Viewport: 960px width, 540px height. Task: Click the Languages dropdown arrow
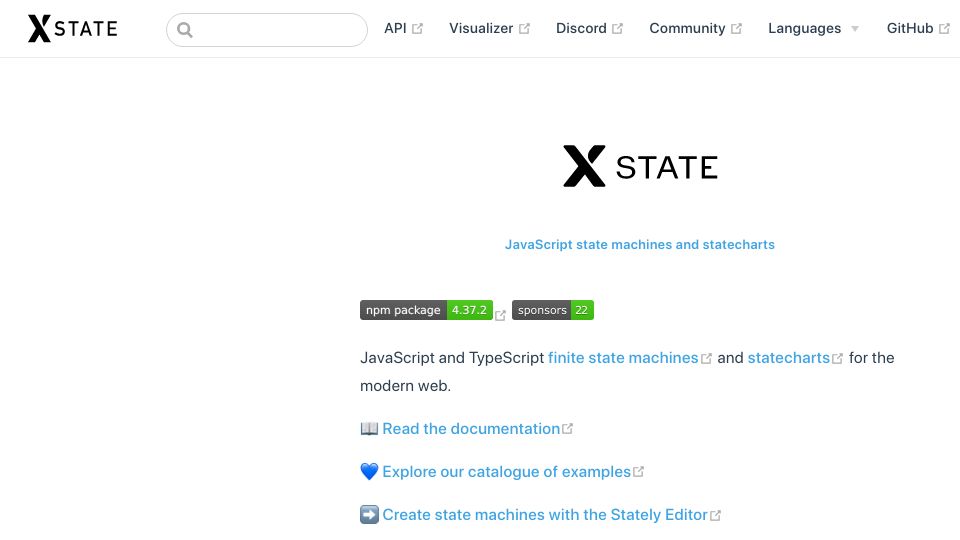[x=855, y=29]
